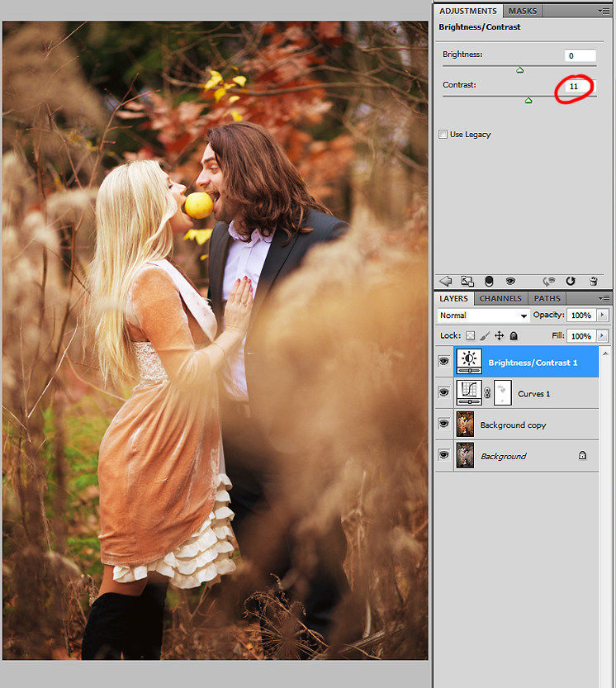Click the Contrast slider handle
Screen dimensions: 616x688
[x=528, y=101]
